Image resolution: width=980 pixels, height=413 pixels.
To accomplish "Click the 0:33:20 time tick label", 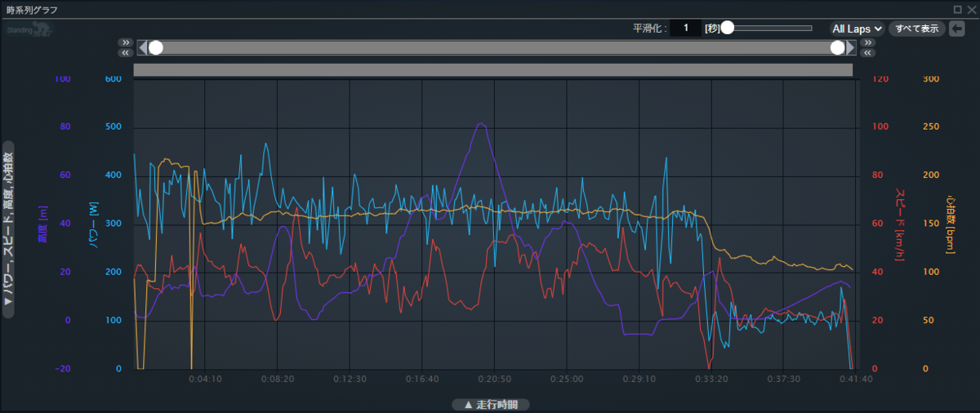I will tap(711, 380).
